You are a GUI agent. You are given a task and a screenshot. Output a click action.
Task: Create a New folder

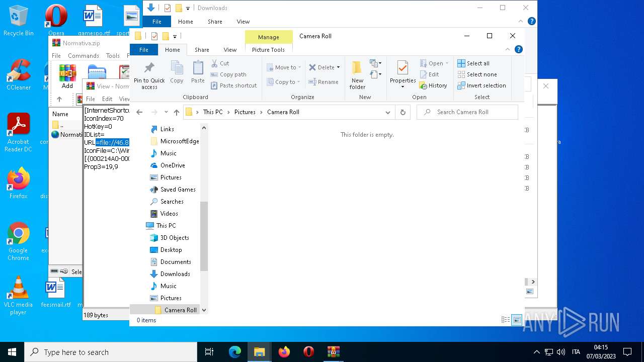357,75
